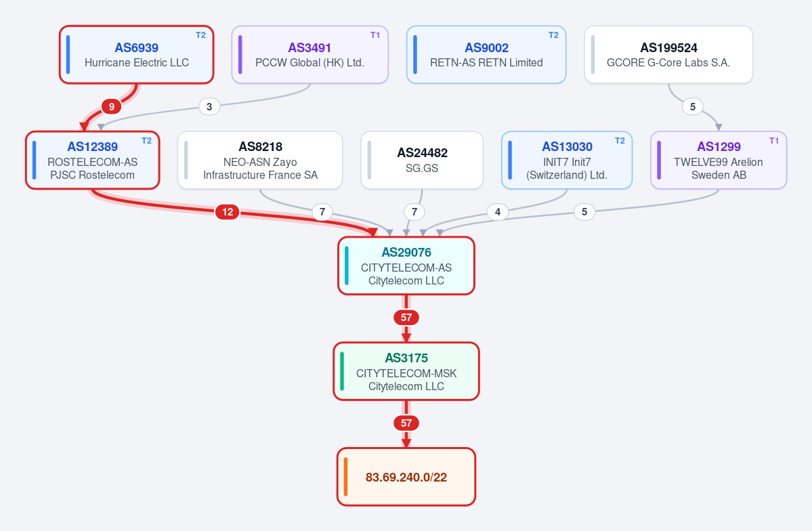Select the AS6939 Hurricane Electric node
The width and height of the screenshot is (812, 531).
point(136,54)
